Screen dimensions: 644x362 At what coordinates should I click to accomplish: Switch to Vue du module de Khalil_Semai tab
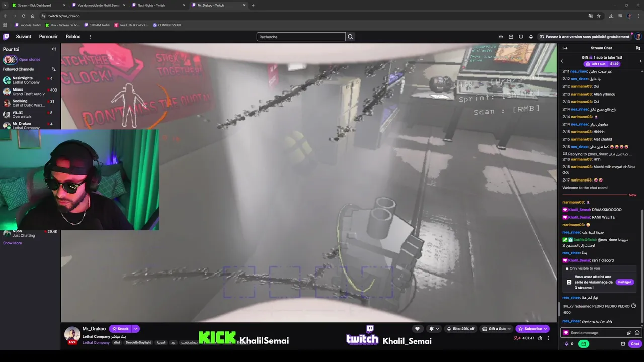pyautogui.click(x=99, y=5)
